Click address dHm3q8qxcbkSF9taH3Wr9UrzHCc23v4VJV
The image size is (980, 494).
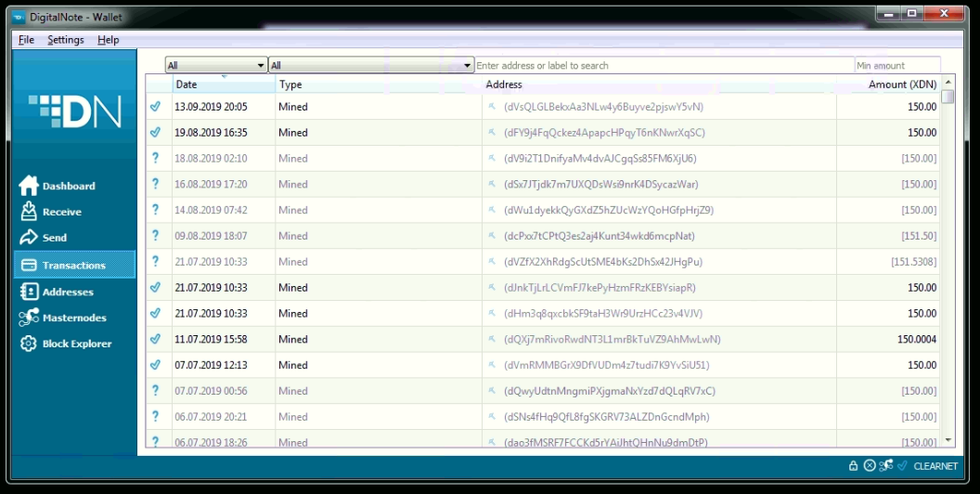coord(603,313)
